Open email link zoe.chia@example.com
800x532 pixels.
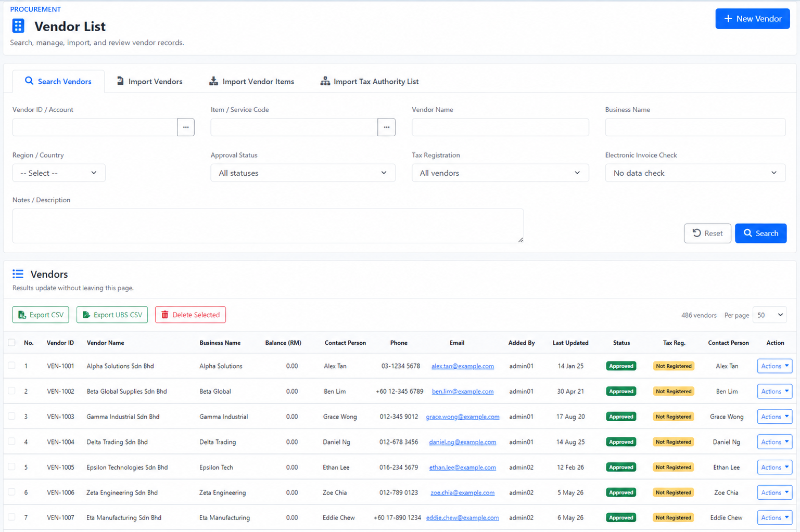(x=463, y=492)
